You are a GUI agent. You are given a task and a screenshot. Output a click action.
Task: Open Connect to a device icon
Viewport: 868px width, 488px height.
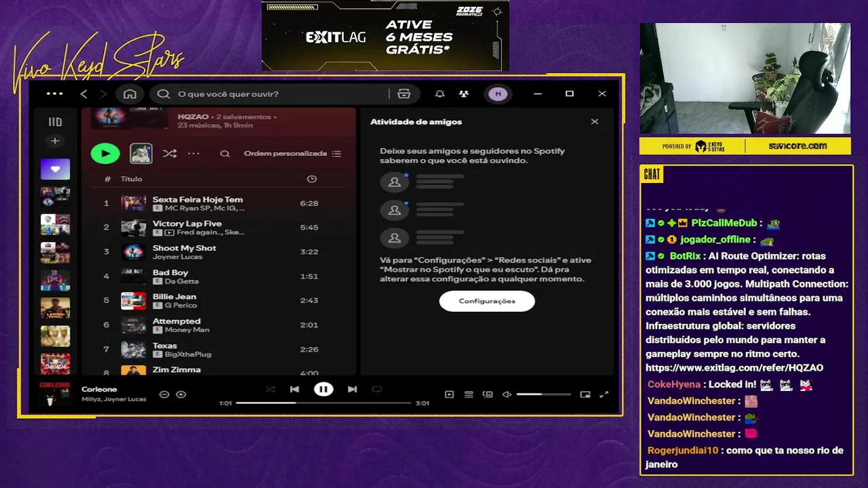pyautogui.click(x=488, y=394)
